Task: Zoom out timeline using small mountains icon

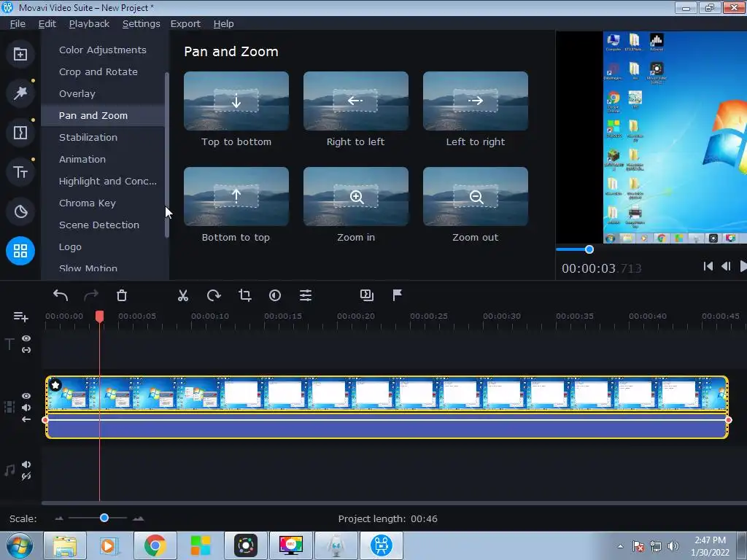Action: [x=59, y=518]
